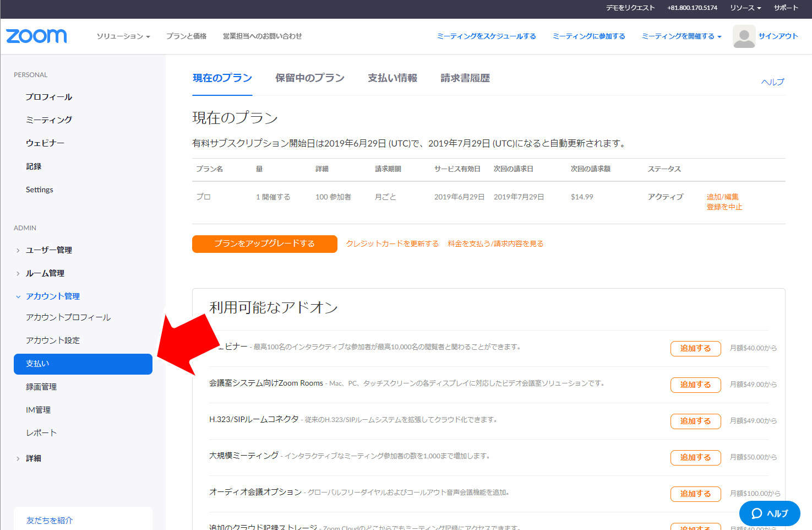The image size is (812, 530).
Task: Switch to the 保留中のプラン tab
Action: pyautogui.click(x=309, y=78)
